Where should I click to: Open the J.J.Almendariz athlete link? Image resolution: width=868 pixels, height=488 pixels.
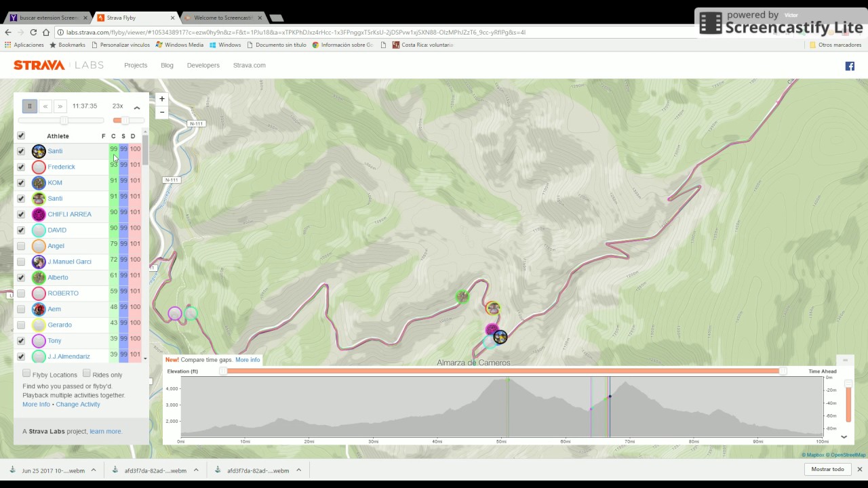click(x=68, y=357)
